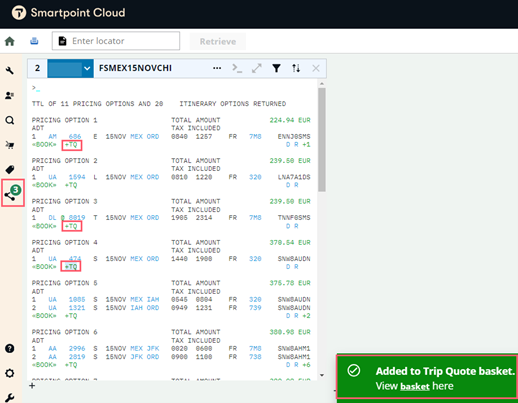Click flight number 2996 on AA row

pyautogui.click(x=77, y=348)
